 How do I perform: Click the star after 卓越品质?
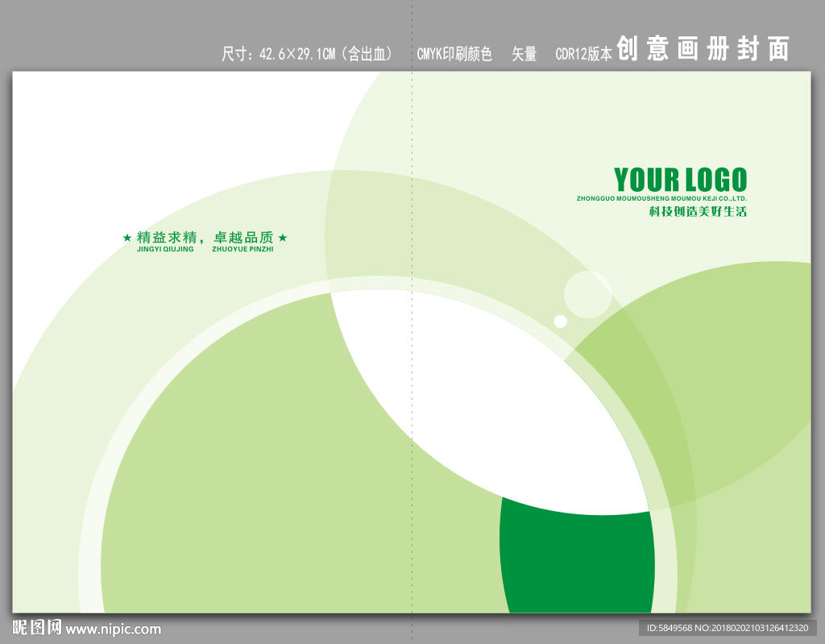pos(283,238)
